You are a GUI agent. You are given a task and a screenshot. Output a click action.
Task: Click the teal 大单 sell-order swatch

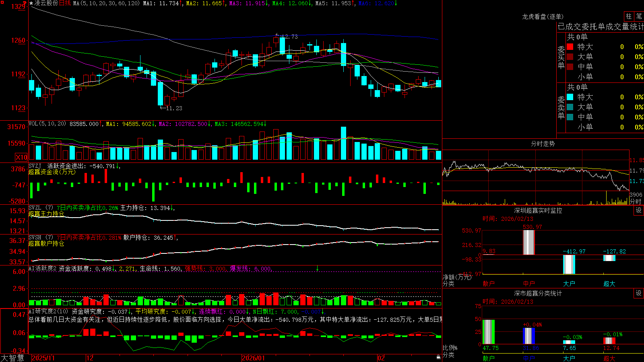[570, 107]
